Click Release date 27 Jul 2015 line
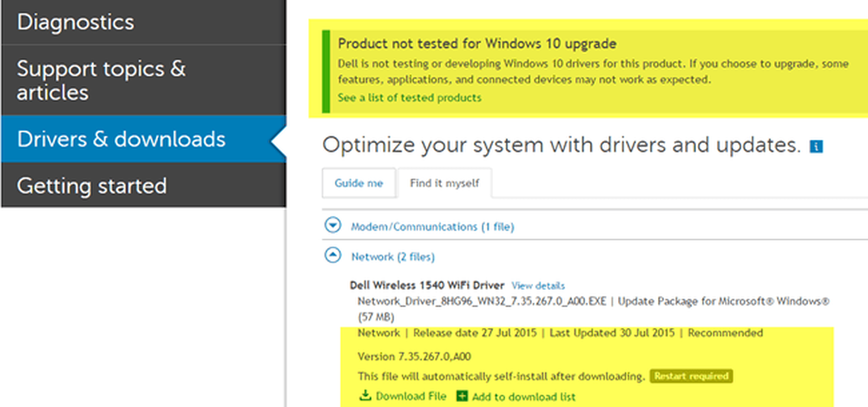 point(475,333)
